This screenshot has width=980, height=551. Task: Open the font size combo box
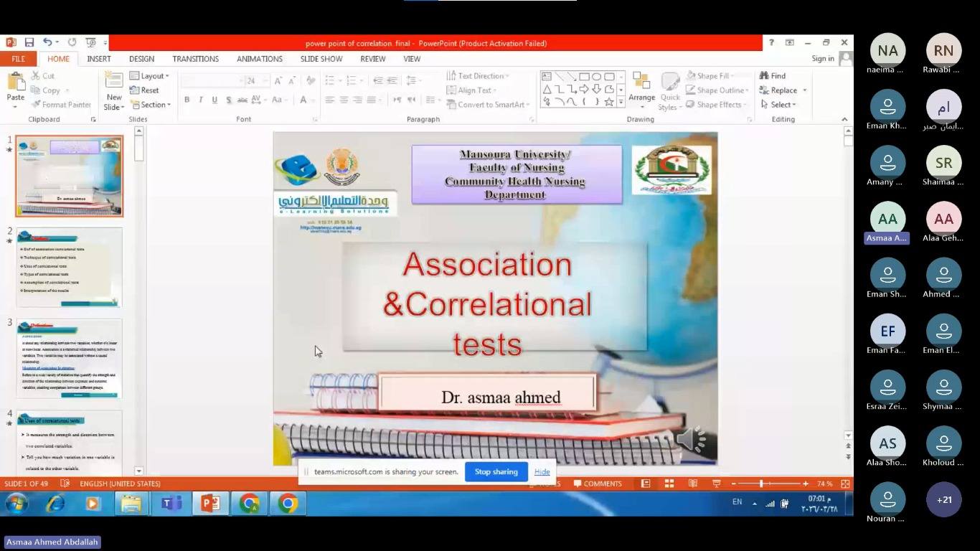[x=257, y=80]
